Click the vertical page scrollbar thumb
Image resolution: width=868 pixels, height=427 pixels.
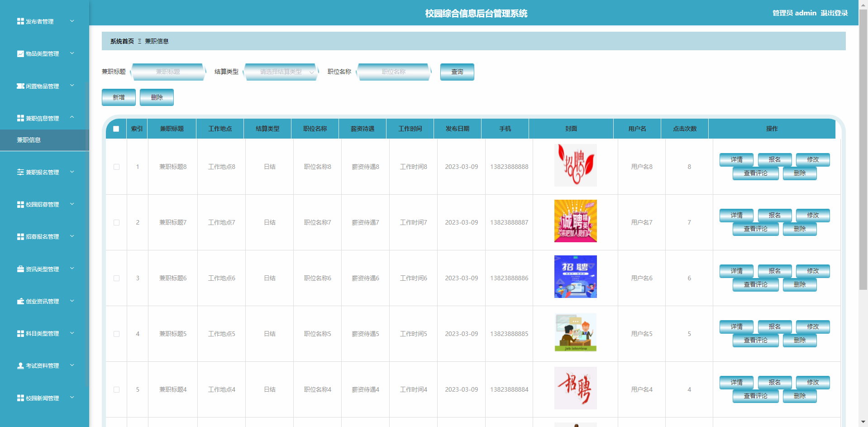[863, 149]
